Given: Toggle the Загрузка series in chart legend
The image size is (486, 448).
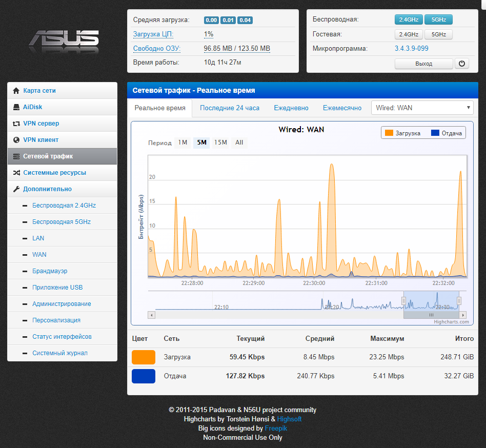Looking at the screenshot, I should click(x=403, y=133).
